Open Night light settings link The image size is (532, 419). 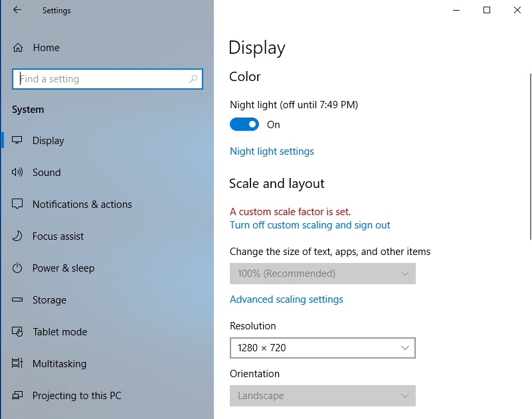(272, 151)
